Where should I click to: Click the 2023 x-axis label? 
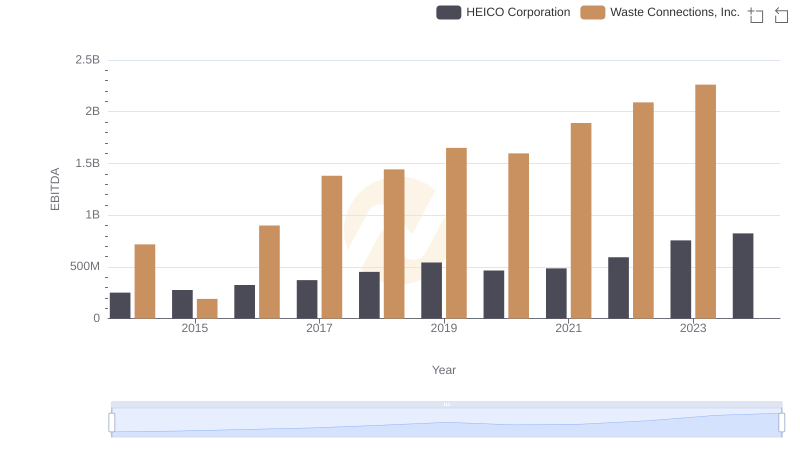693,328
